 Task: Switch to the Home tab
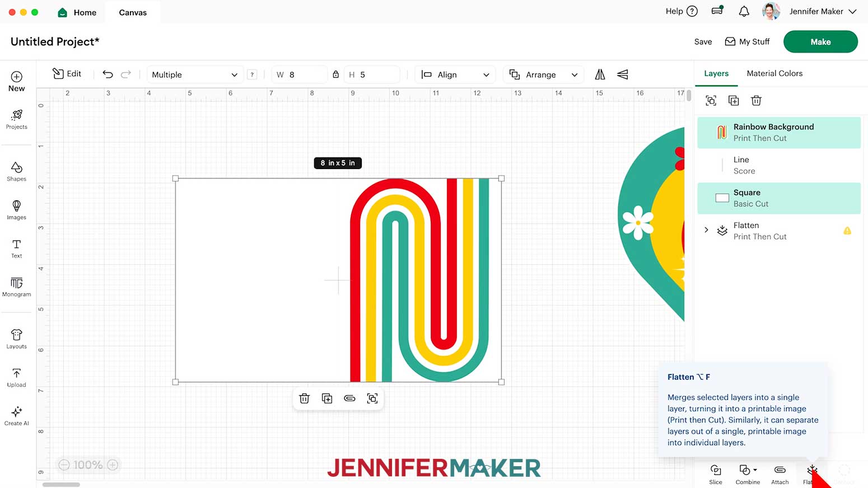[77, 12]
